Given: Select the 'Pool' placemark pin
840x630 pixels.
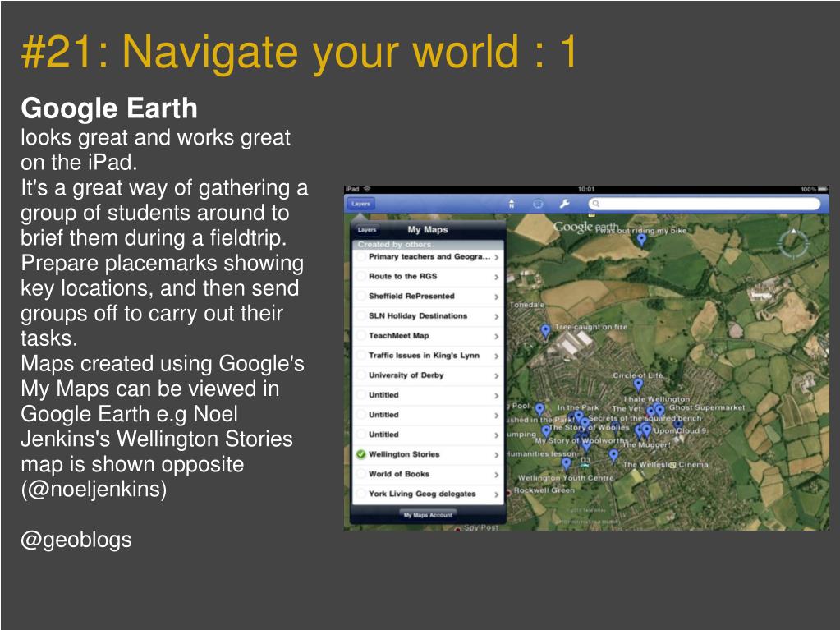Looking at the screenshot, I should [539, 411].
